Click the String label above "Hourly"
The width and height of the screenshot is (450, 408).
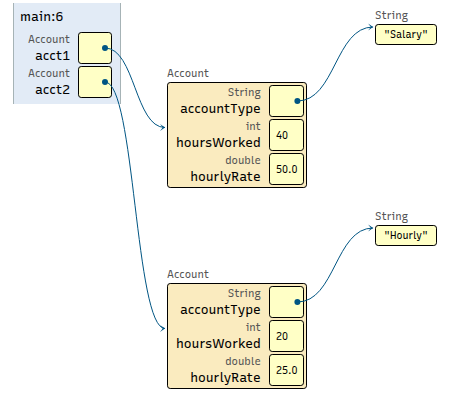[x=392, y=217]
